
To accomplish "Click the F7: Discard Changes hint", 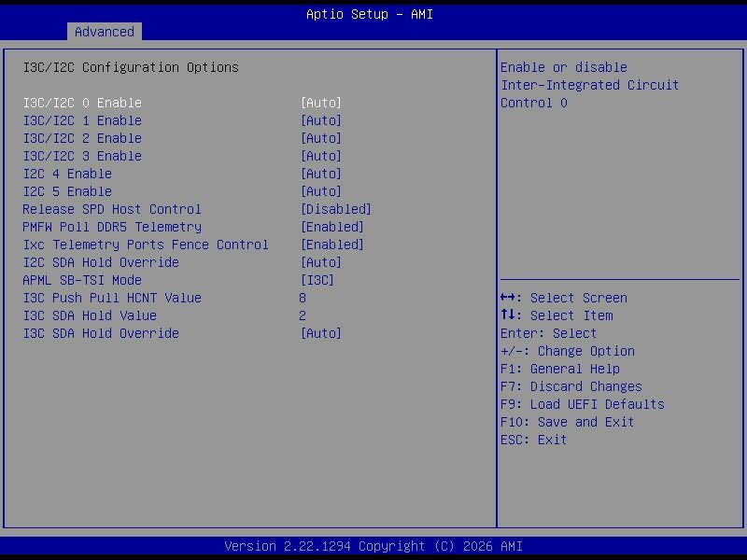I will (571, 386).
